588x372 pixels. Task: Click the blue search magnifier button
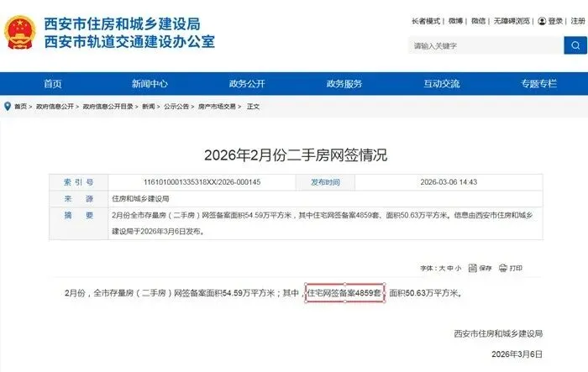pyautogui.click(x=575, y=45)
